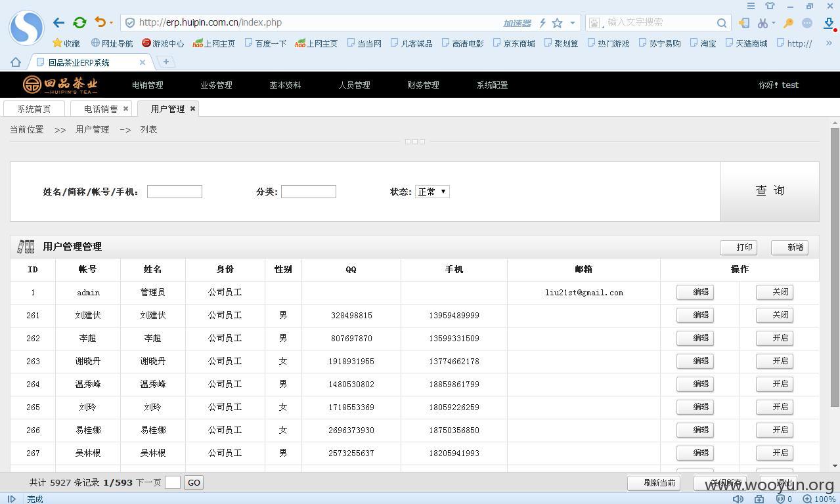
Task: Click the vertical scrollbar thumb
Action: [x=835, y=267]
